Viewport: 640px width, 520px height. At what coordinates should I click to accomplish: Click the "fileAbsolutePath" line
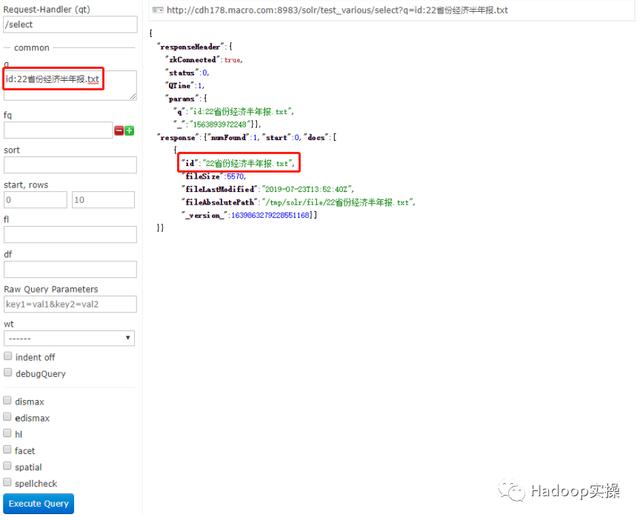[x=298, y=202]
